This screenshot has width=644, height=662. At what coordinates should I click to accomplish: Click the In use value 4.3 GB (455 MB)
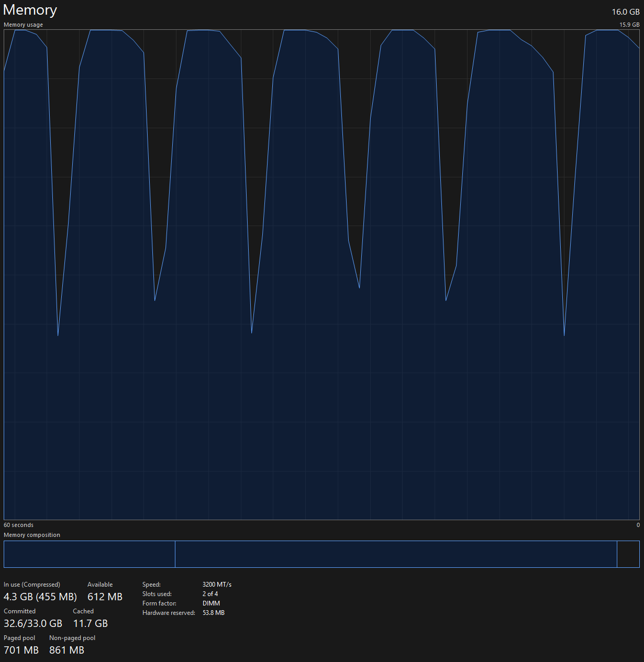click(40, 597)
